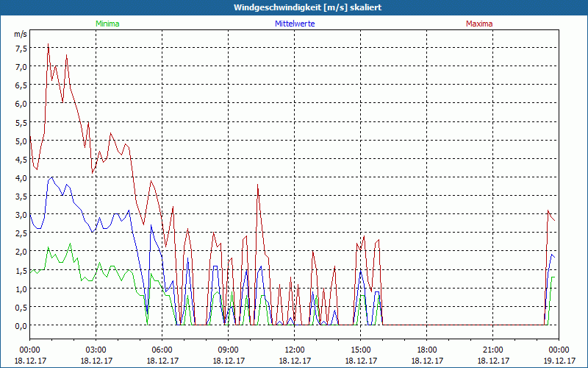
Task: Click the 7,0 y-axis value
Action: [x=21, y=67]
